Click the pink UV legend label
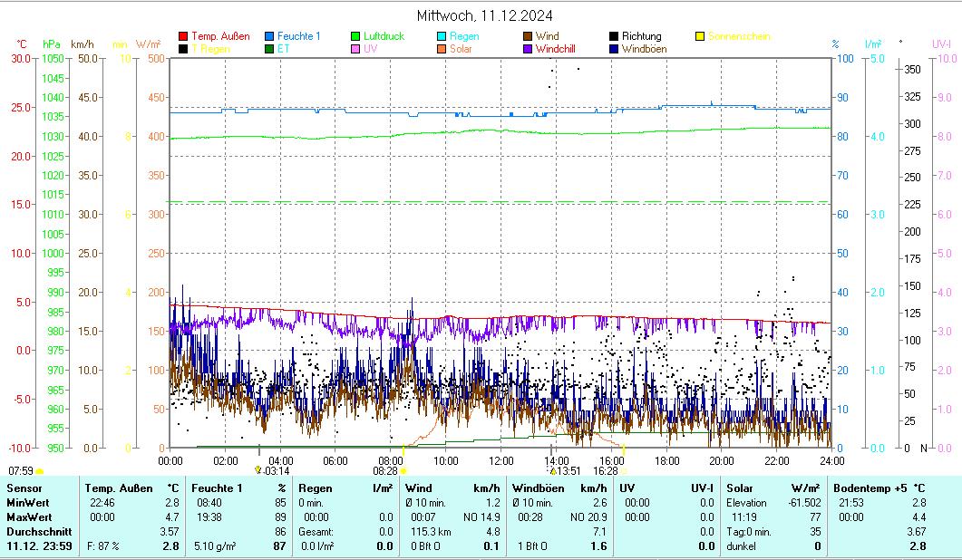The image size is (962, 560). [x=370, y=49]
